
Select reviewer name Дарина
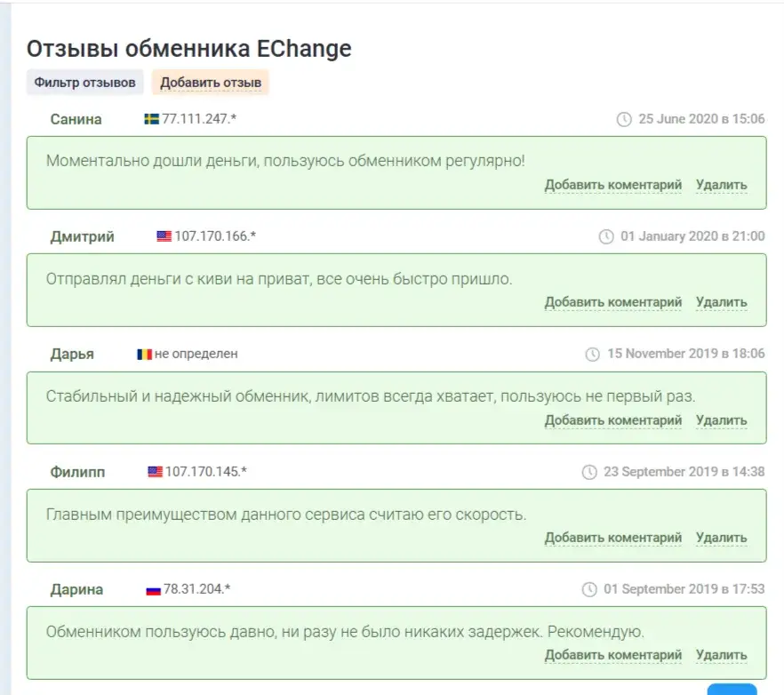pos(76,589)
